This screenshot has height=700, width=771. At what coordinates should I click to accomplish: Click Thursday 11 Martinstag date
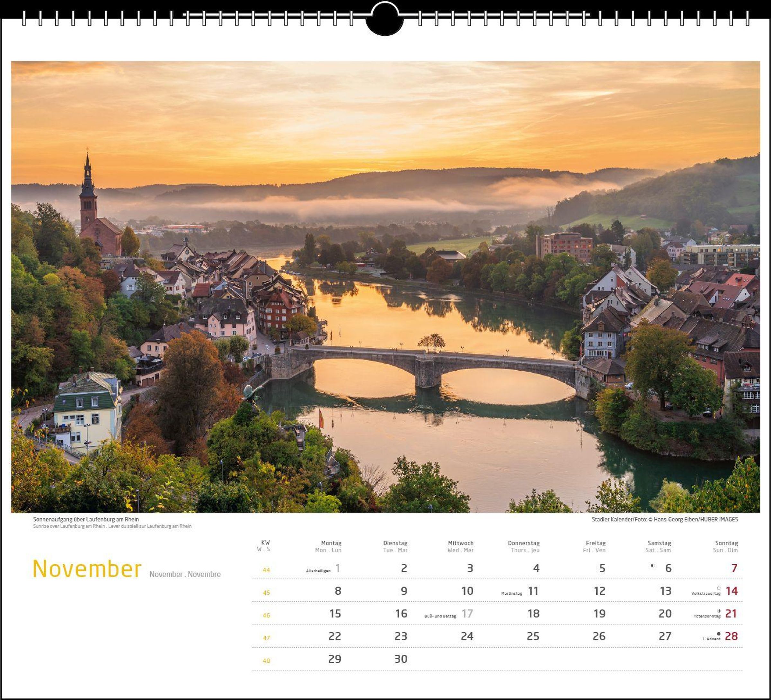[533, 591]
